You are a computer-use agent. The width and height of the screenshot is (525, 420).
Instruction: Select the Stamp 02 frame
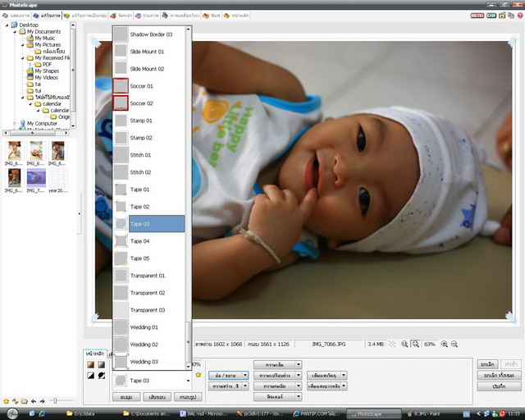click(149, 138)
